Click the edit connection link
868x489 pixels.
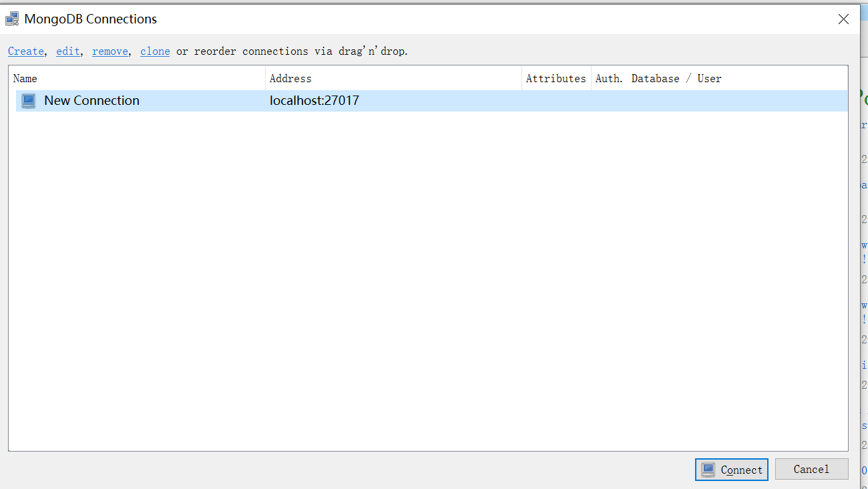[x=67, y=51]
